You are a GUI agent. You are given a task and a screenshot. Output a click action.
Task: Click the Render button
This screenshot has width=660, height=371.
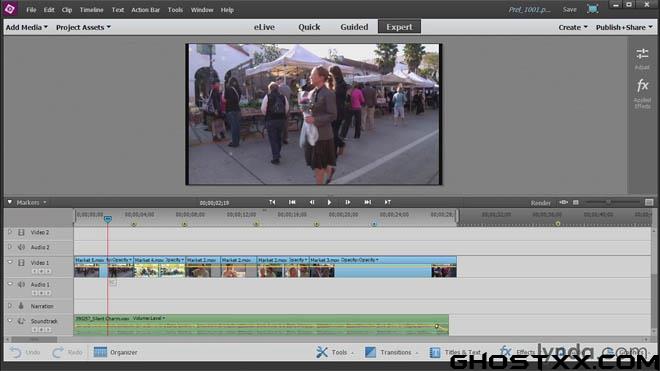(540, 203)
